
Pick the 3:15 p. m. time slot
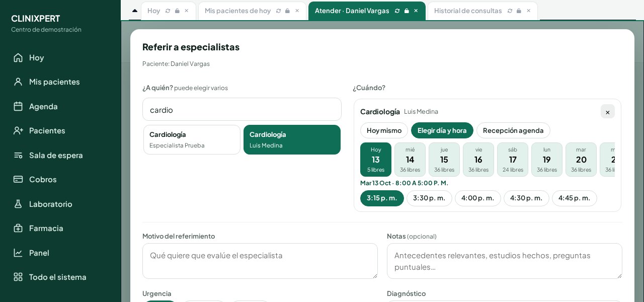click(x=382, y=198)
